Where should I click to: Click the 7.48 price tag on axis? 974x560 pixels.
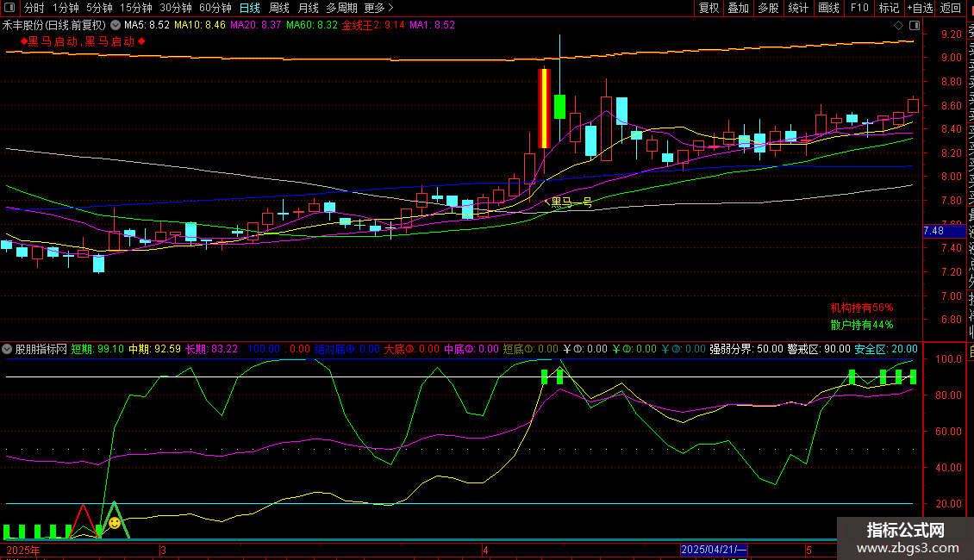[933, 231]
